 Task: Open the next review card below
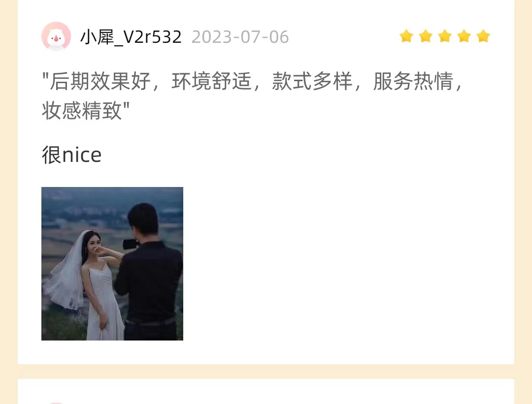[x=266, y=392]
